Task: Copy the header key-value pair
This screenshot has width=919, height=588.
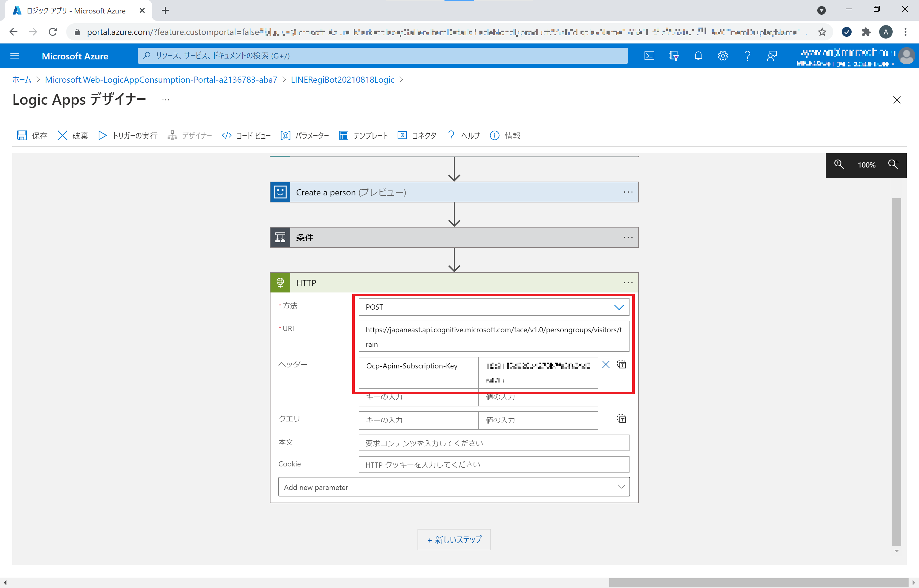Action: [x=621, y=365]
